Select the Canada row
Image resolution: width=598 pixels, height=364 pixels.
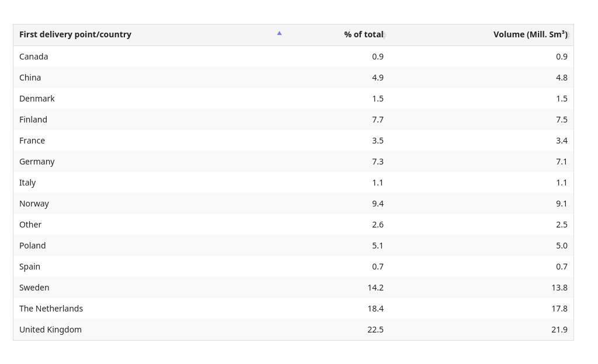tap(293, 57)
